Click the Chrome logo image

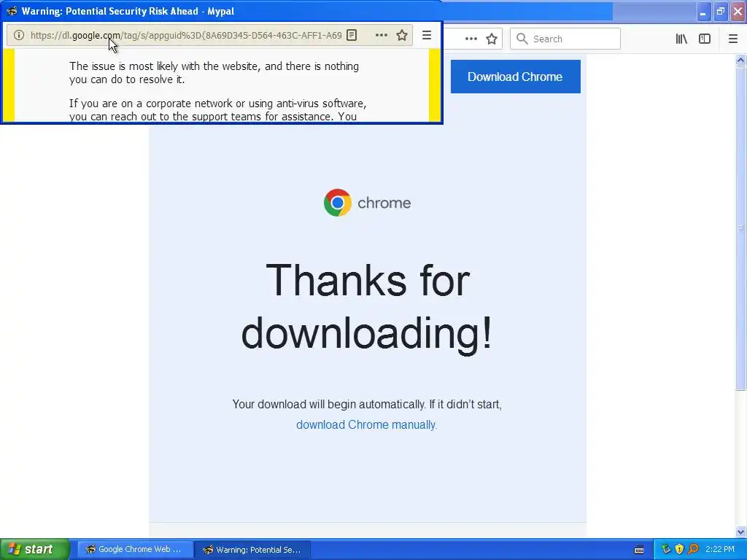(338, 203)
